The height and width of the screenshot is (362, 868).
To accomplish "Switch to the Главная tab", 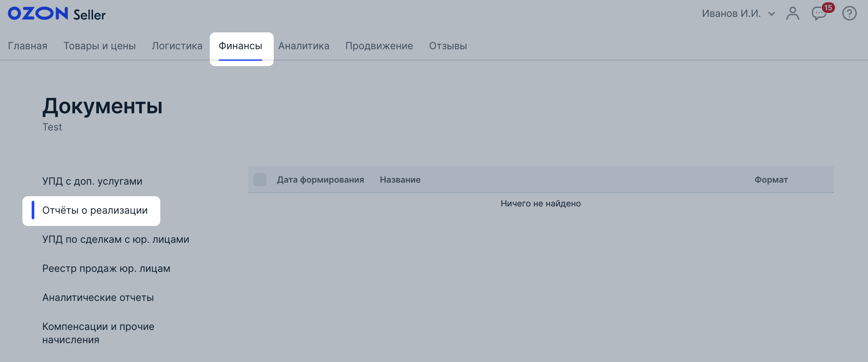I will coord(28,46).
